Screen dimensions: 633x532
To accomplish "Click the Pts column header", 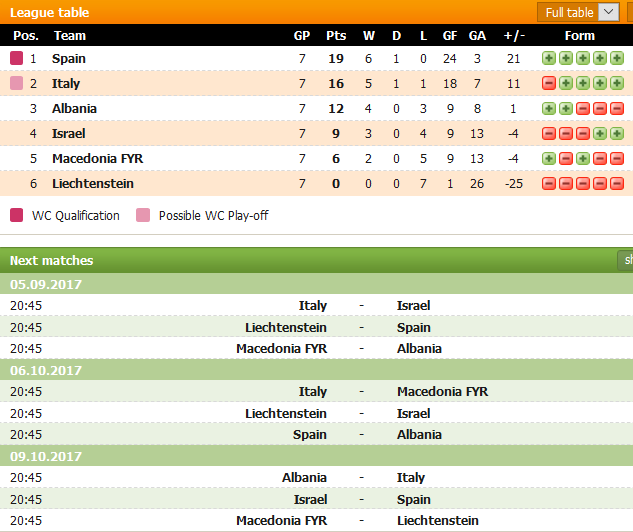I will (x=336, y=36).
